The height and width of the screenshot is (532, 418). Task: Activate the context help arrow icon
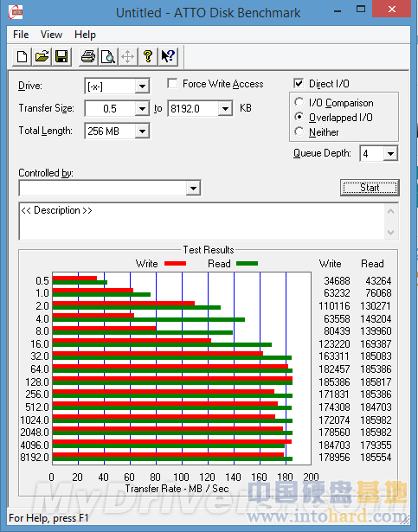coord(168,56)
